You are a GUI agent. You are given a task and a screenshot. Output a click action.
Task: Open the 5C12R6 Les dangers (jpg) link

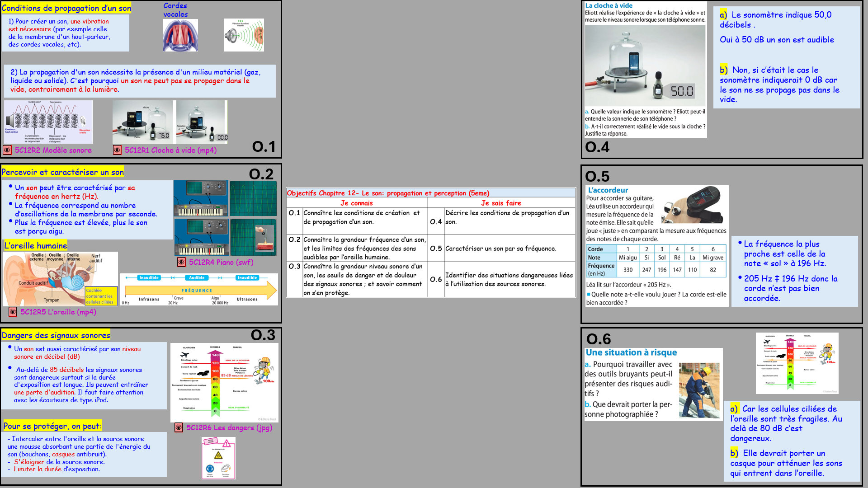[229, 427]
